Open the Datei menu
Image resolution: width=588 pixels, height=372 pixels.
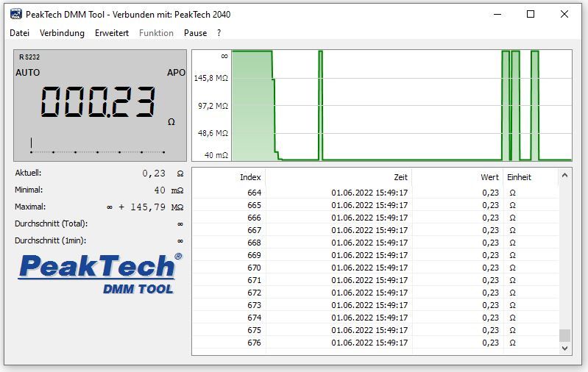[19, 33]
